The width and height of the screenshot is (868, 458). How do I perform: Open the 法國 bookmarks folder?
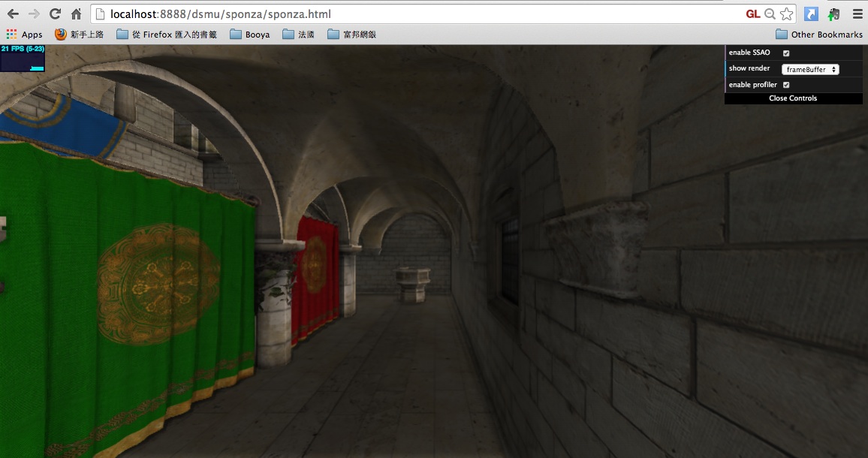(x=298, y=35)
